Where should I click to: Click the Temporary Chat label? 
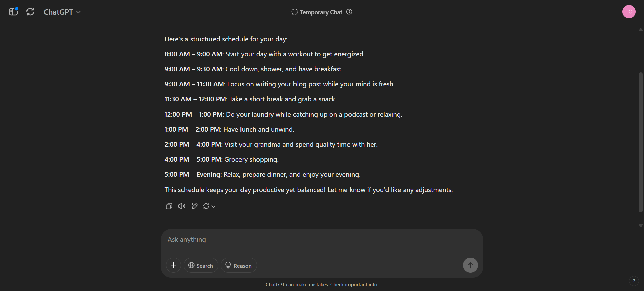(321, 12)
